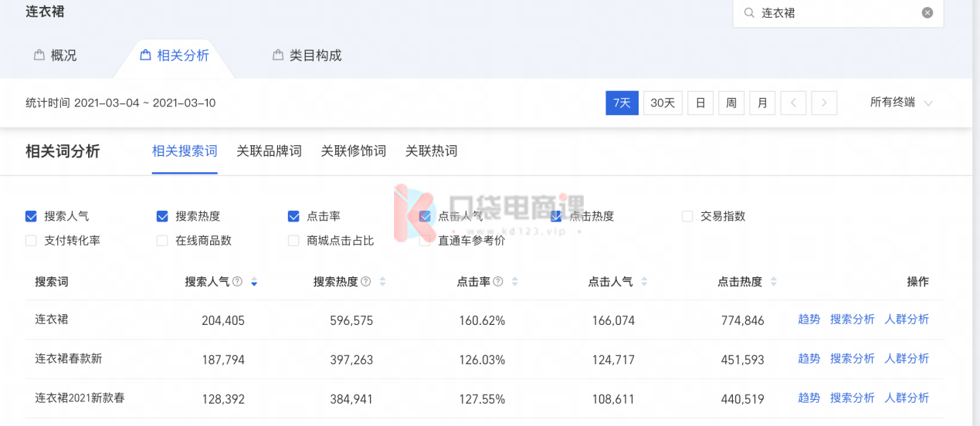The image size is (980, 426).
Task: Open 搜索分析 for 连衣裙2021新款春 row
Action: point(852,398)
